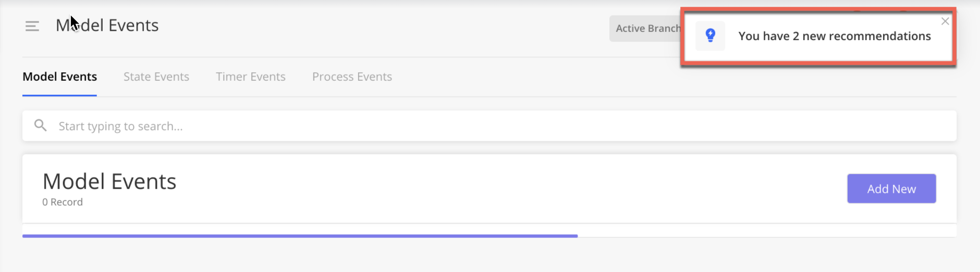Click the filled purple loading bar
980x272 pixels.
click(300, 236)
